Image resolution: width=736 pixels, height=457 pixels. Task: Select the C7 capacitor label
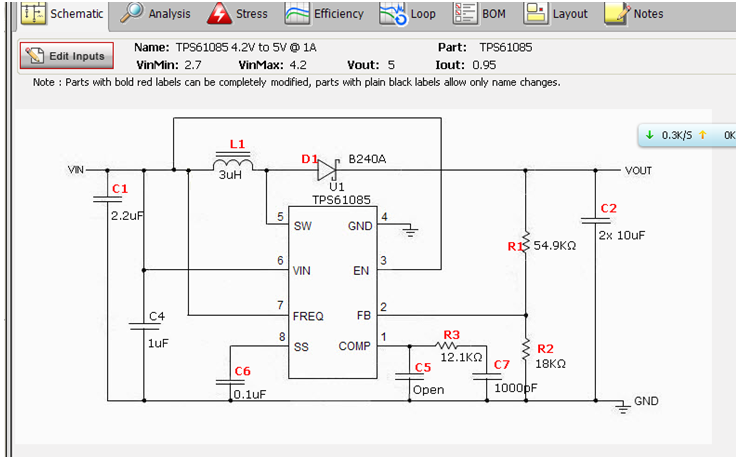point(501,365)
